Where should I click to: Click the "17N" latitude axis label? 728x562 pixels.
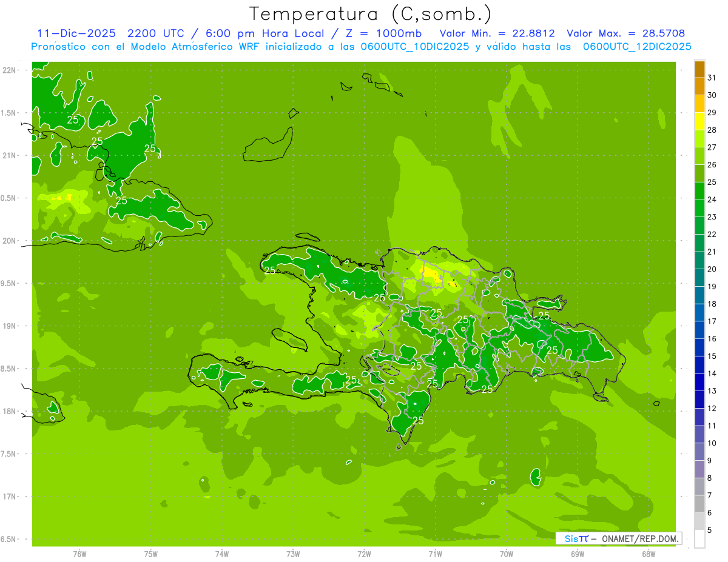(8, 497)
